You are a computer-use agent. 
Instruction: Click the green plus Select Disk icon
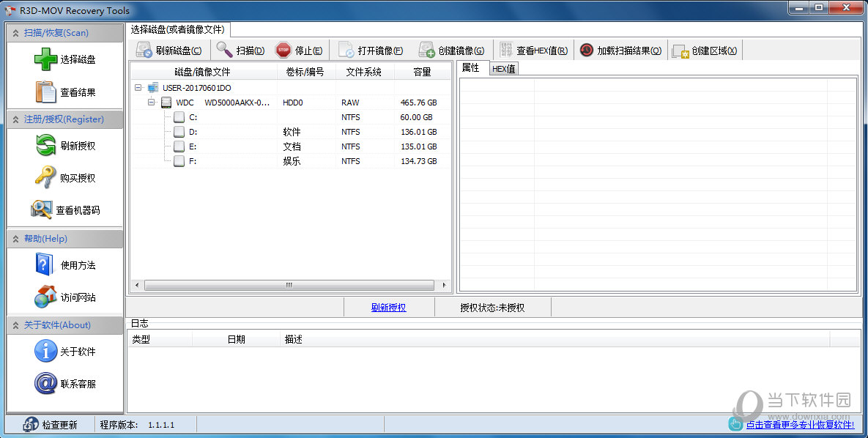pyautogui.click(x=45, y=59)
